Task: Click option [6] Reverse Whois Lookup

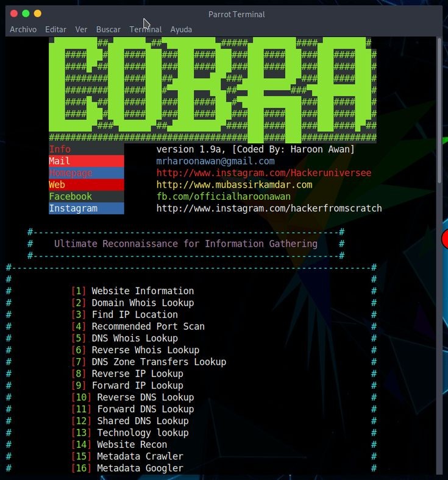Action: coord(135,350)
